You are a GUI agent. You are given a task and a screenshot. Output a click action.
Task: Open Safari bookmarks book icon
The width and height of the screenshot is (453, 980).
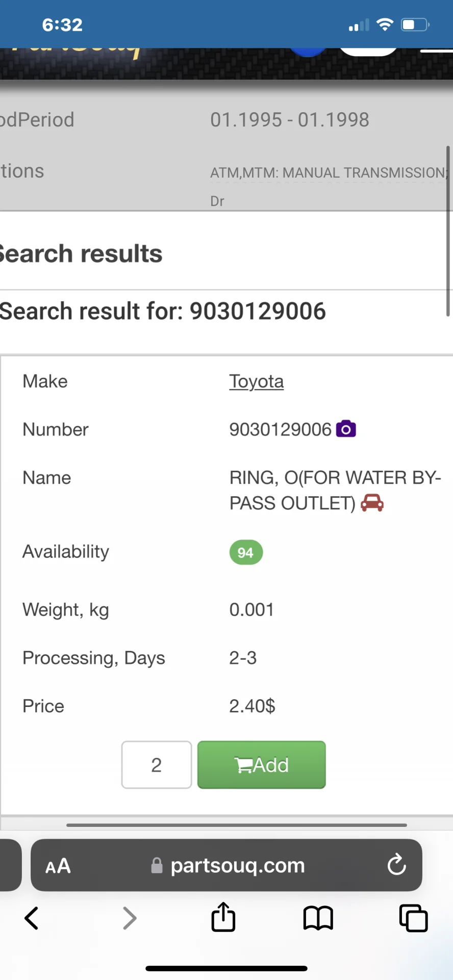click(318, 918)
